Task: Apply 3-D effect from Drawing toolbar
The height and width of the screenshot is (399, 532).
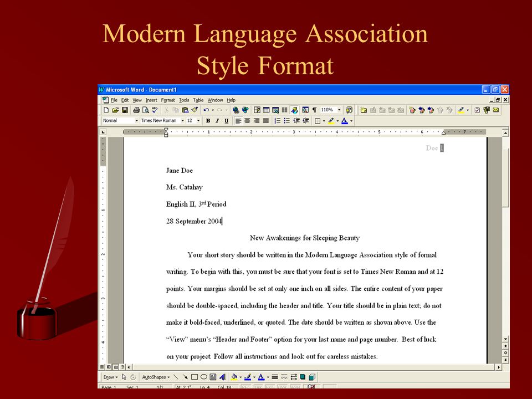Action: 312,377
